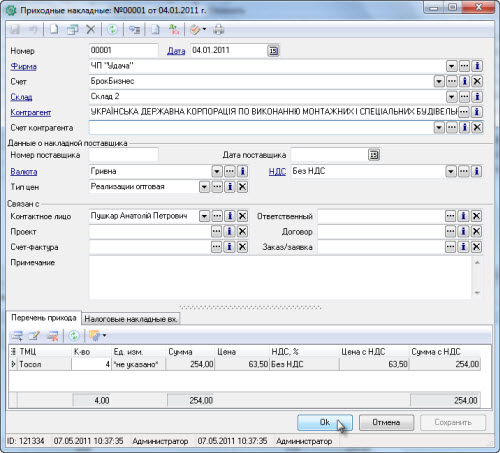Open the НДС dropdown list
The image size is (500, 453).
[x=451, y=171]
